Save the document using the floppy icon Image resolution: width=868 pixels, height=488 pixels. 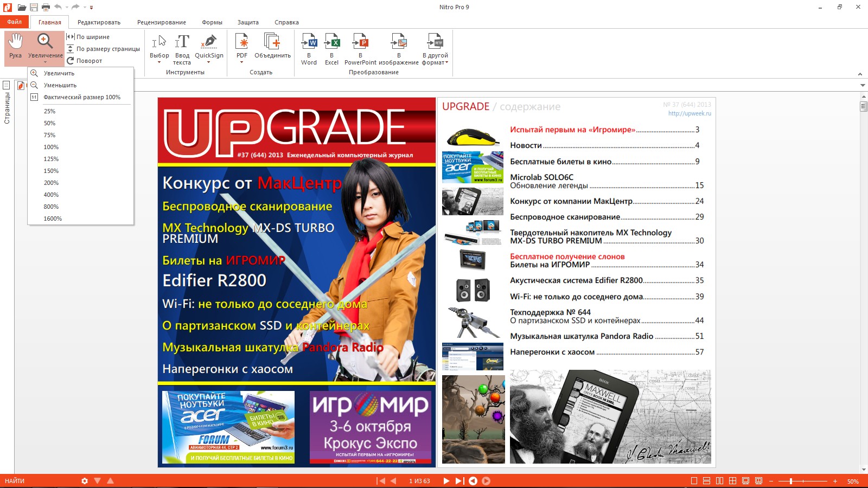[x=34, y=7]
